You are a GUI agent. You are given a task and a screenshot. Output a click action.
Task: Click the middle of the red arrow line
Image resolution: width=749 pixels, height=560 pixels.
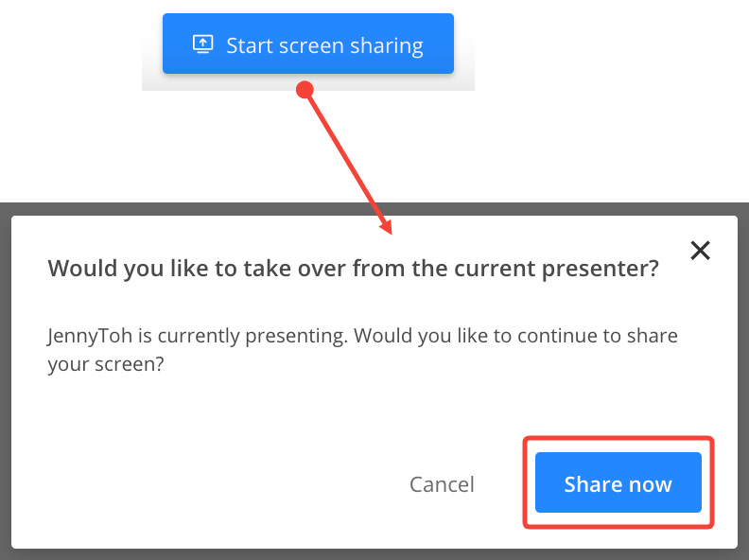(x=348, y=161)
